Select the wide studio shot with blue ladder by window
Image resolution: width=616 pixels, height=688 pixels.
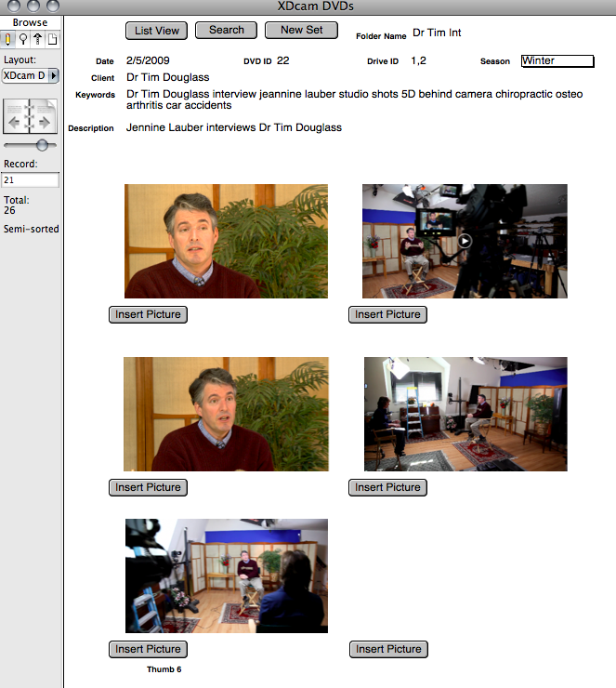pyautogui.click(x=465, y=415)
